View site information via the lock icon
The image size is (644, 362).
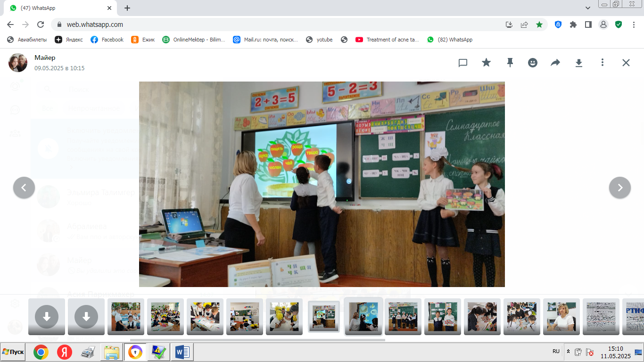point(59,25)
